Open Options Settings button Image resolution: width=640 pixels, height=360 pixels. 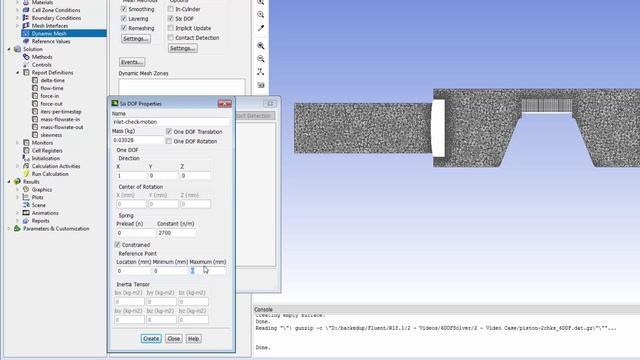(183, 48)
